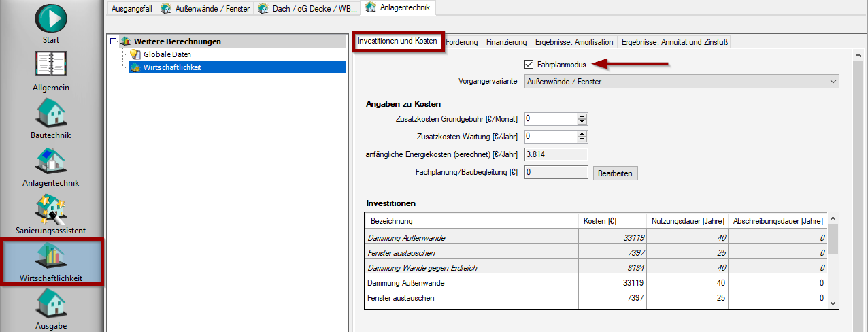Open the Vorgängervariante dropdown

click(x=681, y=82)
